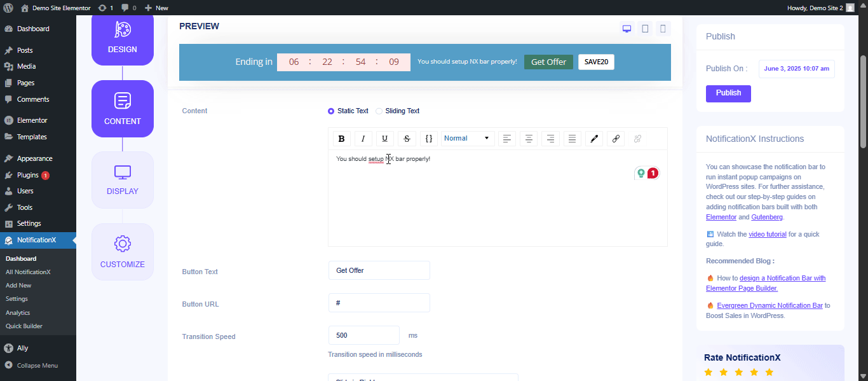Align text left in editor
The width and height of the screenshot is (868, 381).
click(x=507, y=139)
